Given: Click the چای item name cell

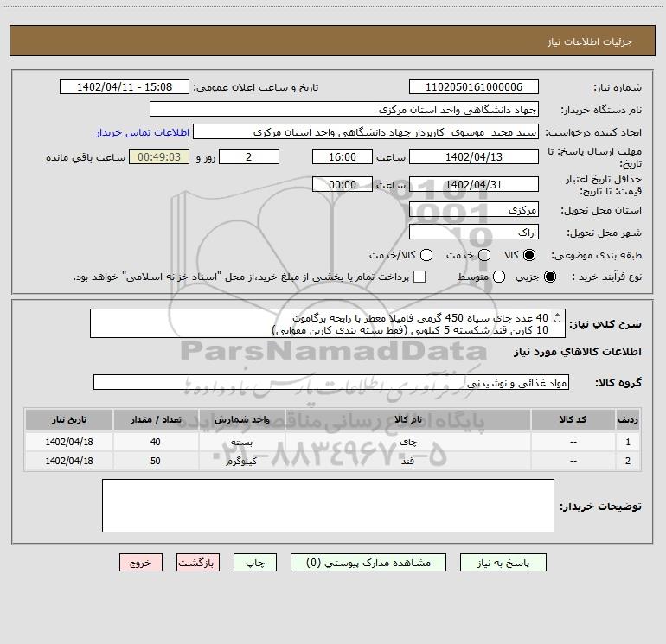Looking at the screenshot, I should [407, 442].
